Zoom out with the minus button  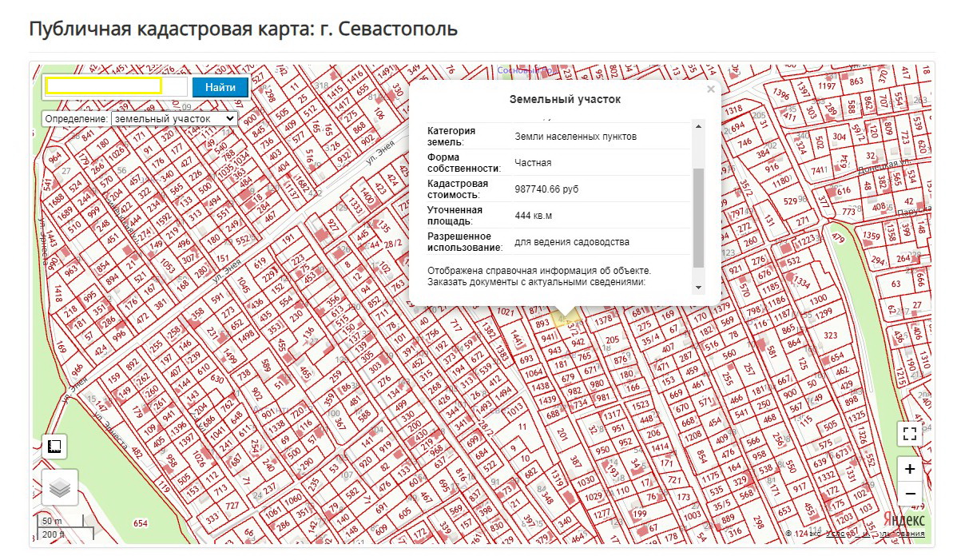(910, 494)
